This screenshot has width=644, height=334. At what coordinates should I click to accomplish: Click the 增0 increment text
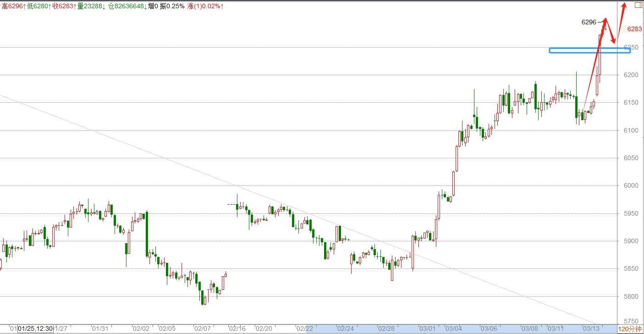(x=153, y=6)
